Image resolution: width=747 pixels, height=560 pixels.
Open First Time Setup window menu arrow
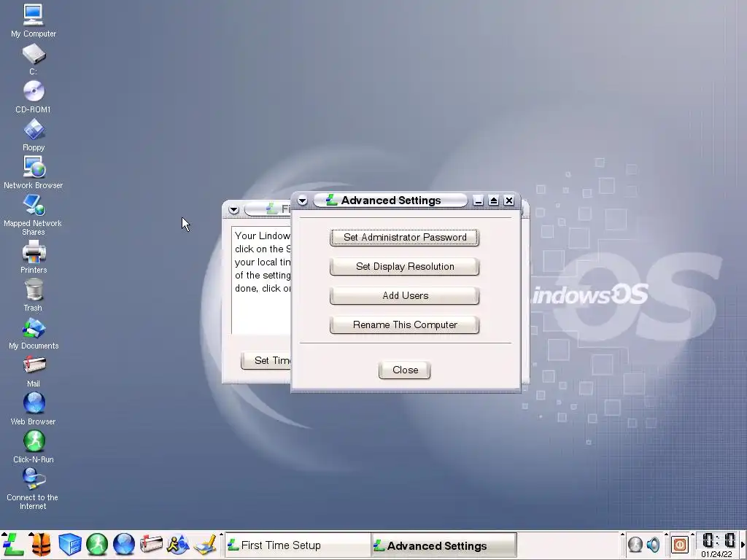coord(233,209)
